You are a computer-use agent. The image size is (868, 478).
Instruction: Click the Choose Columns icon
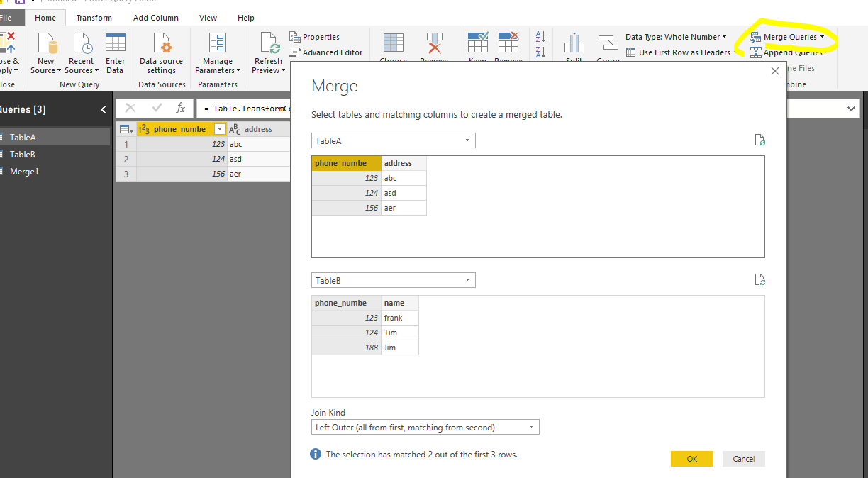(x=393, y=43)
